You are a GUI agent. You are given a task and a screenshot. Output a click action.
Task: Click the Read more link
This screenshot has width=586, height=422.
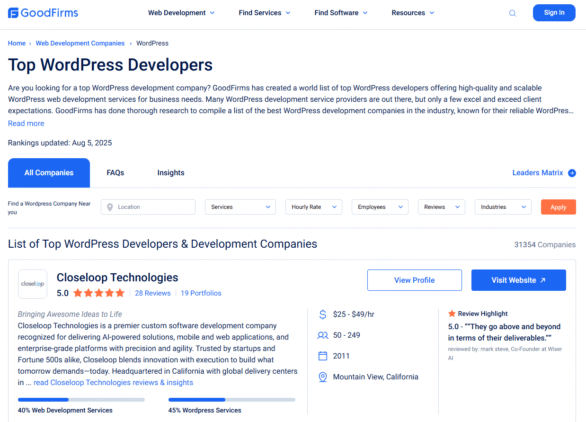point(26,123)
